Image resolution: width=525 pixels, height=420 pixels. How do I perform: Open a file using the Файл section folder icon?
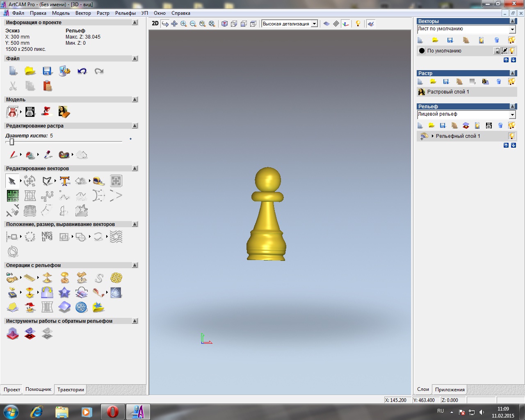pos(30,71)
